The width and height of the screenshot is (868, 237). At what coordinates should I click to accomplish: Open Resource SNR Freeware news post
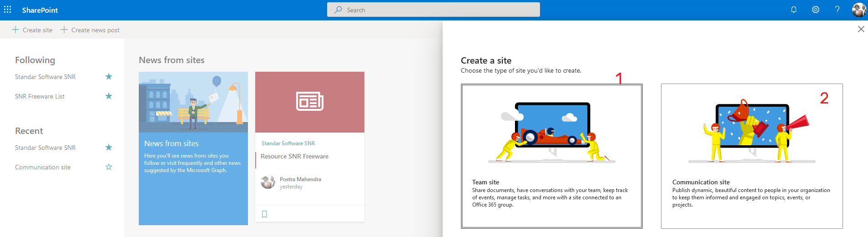pos(294,156)
